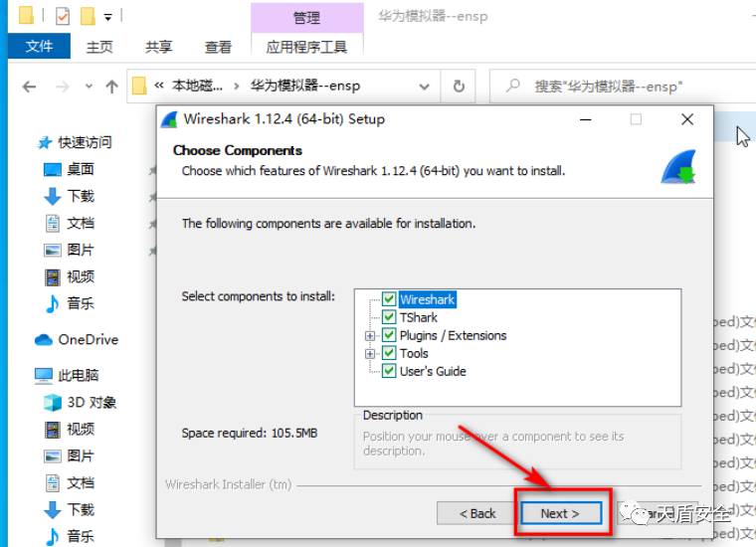The image size is (756, 547).
Task: Open 3D 对象 under 此电脑
Action: pyautogui.click(x=80, y=402)
